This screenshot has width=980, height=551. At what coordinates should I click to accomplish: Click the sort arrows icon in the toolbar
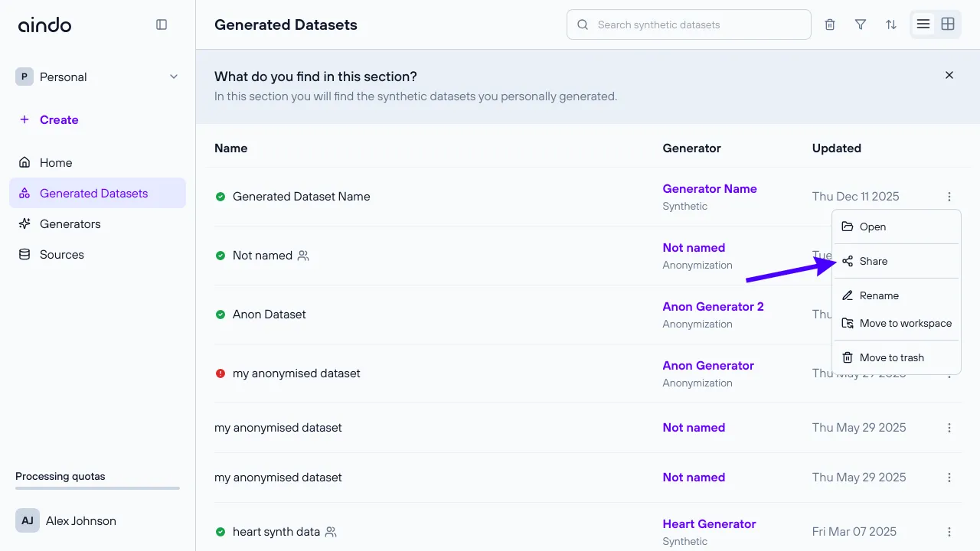pyautogui.click(x=890, y=24)
